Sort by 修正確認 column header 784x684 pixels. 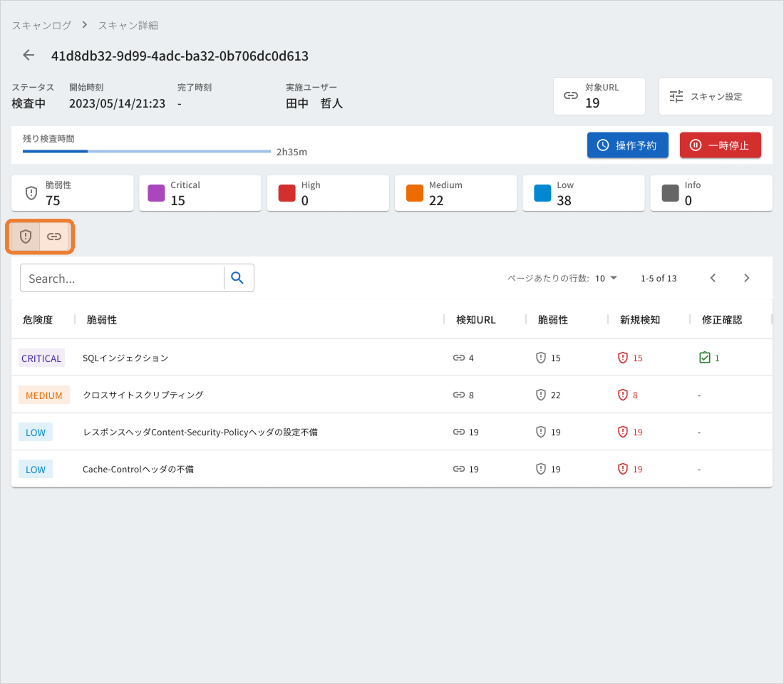coord(722,320)
